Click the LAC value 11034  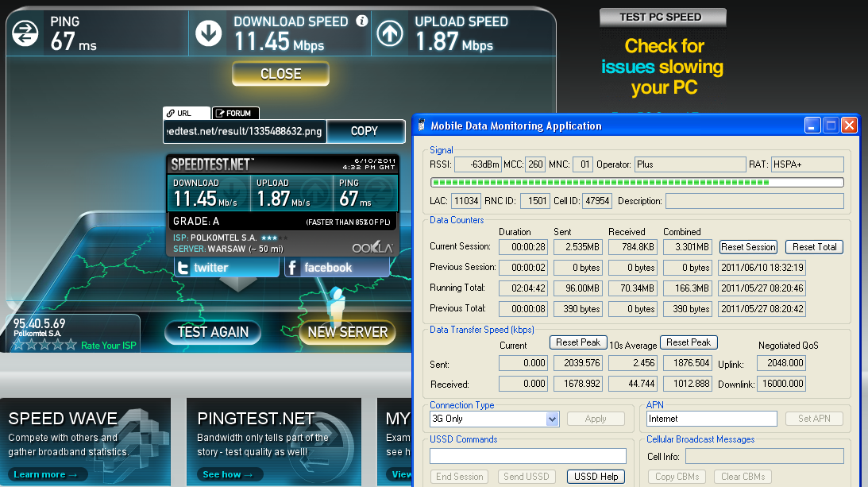(x=466, y=200)
